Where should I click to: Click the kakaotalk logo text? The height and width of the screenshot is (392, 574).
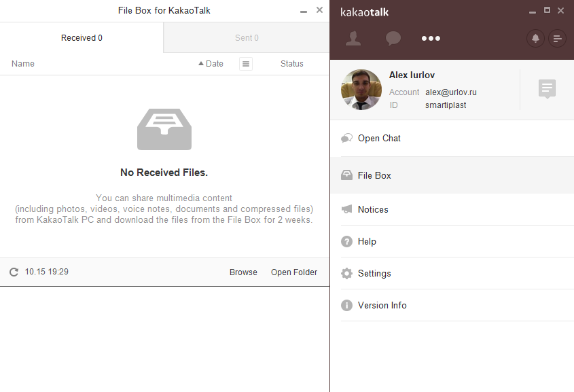click(x=364, y=12)
